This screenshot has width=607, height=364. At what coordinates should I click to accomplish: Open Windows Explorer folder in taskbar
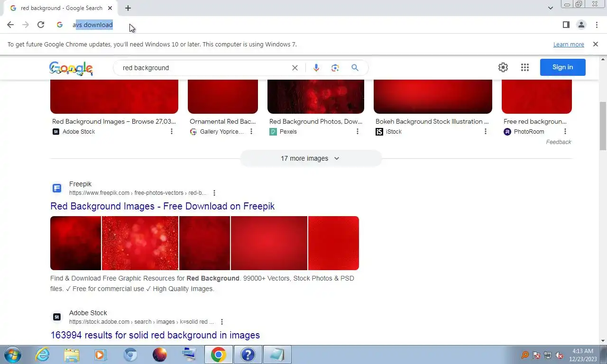72,355
